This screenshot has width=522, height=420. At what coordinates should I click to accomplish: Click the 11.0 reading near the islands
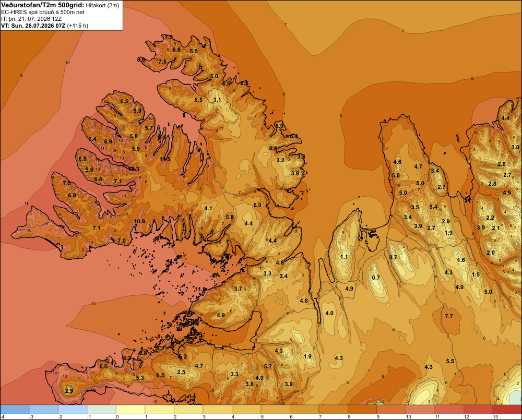pos(201,289)
